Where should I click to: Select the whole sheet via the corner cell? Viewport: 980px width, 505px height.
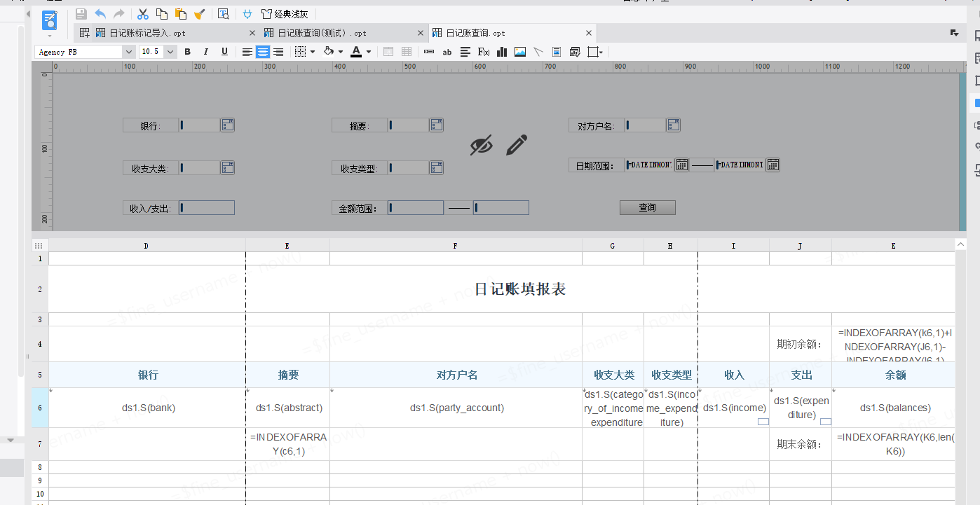39,246
